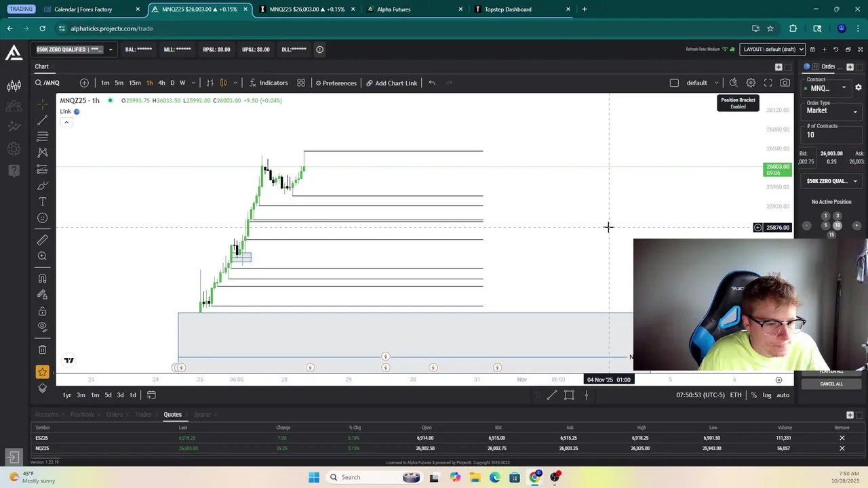Open the $50K ZERO QUALIFIED account dropdown

click(x=75, y=49)
